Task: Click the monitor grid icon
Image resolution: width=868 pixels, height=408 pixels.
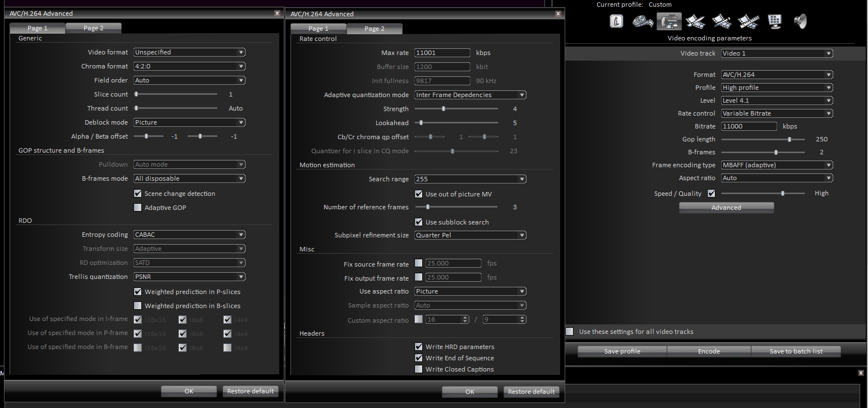Action: (x=775, y=21)
